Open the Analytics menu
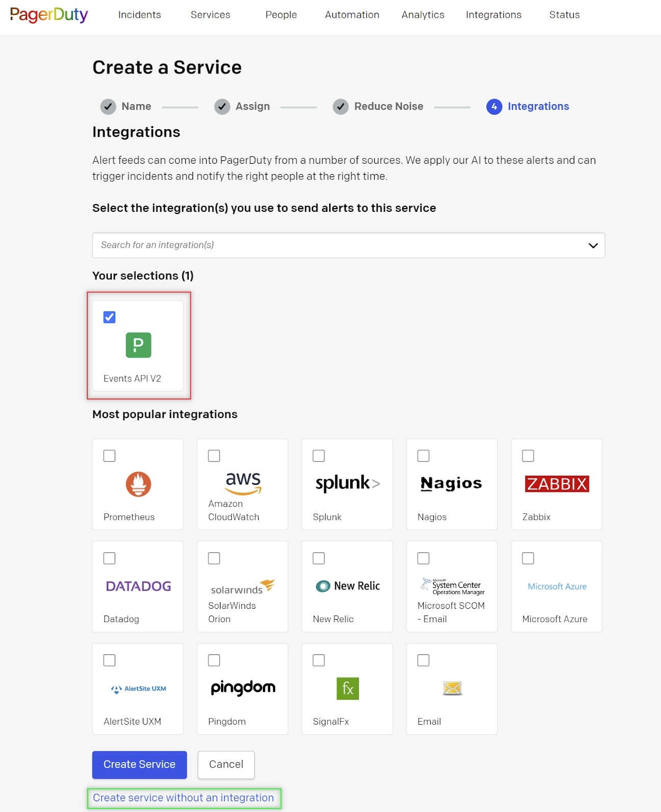This screenshot has width=661, height=812. 422,15
